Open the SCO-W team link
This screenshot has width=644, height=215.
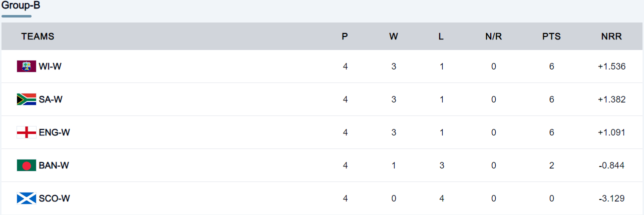click(x=54, y=198)
